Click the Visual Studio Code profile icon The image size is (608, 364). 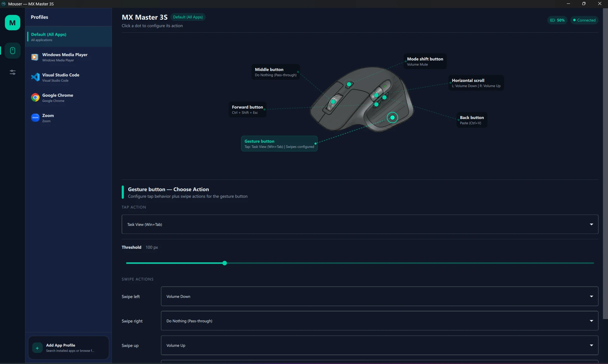click(35, 77)
